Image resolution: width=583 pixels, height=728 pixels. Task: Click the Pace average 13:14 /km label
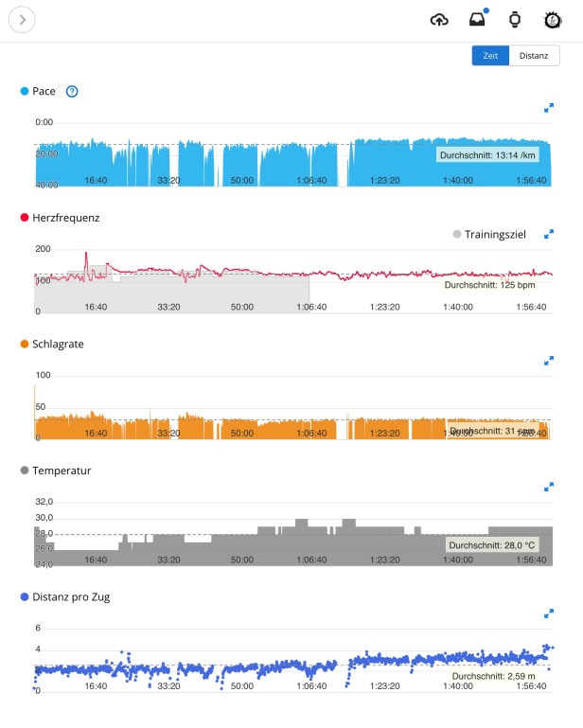[x=489, y=154]
